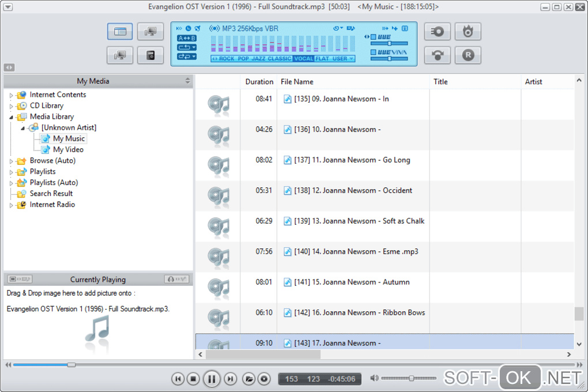Expand the Internet Contents tree node
The height and width of the screenshot is (392, 588).
tap(11, 95)
